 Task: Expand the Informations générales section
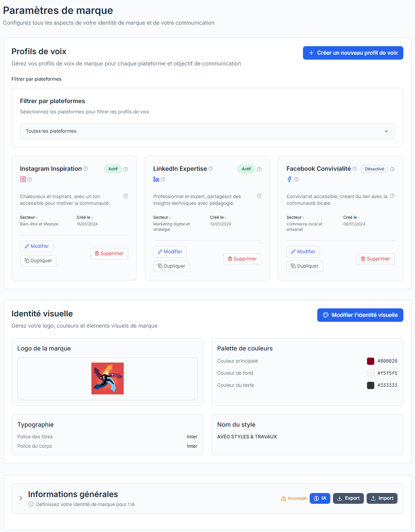click(x=21, y=498)
